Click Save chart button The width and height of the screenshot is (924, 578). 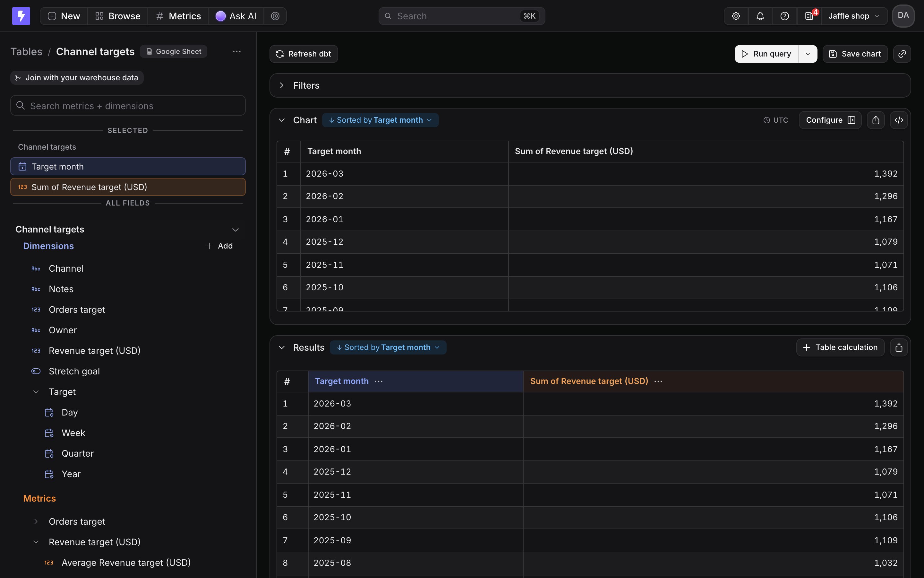coord(855,54)
